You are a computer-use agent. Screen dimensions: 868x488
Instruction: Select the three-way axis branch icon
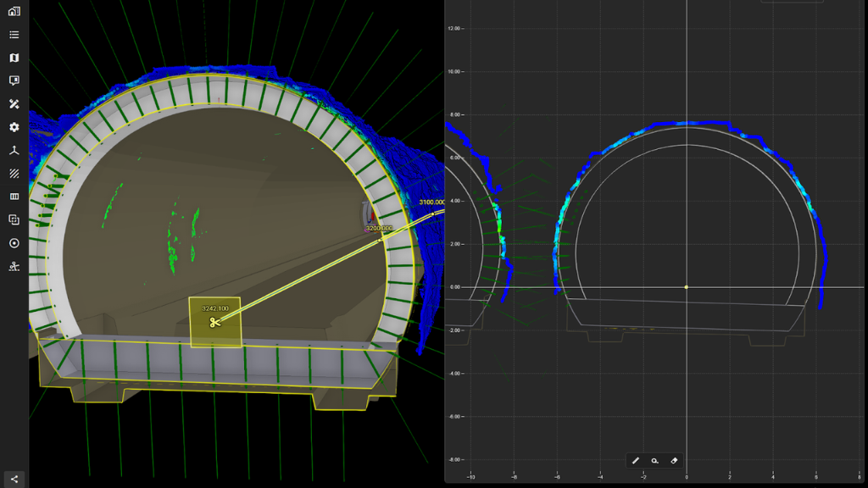tap(14, 150)
